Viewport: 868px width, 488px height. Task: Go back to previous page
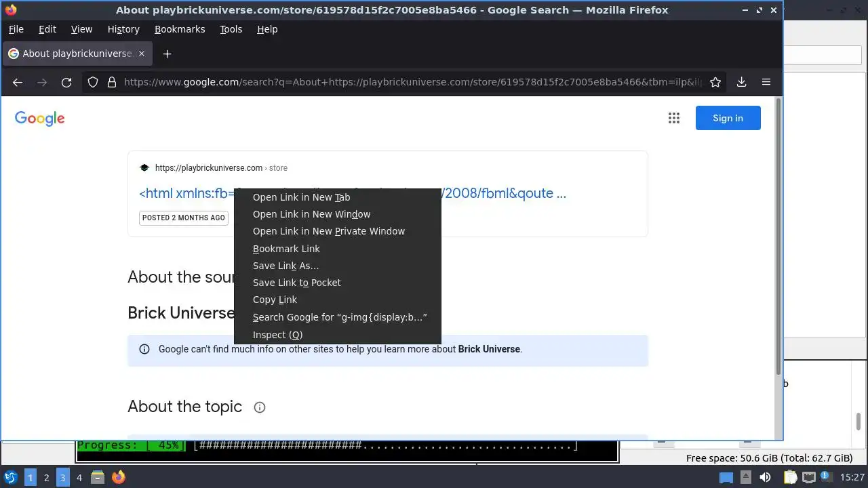click(18, 82)
